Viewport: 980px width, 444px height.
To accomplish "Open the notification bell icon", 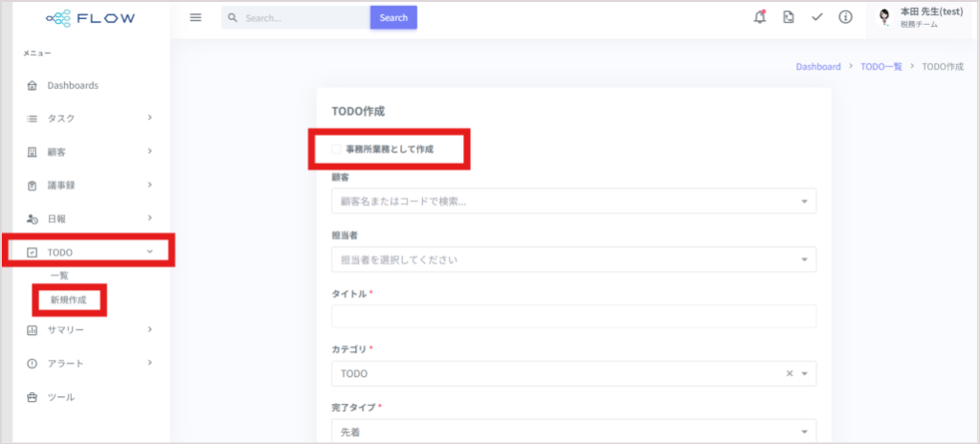I will [760, 17].
